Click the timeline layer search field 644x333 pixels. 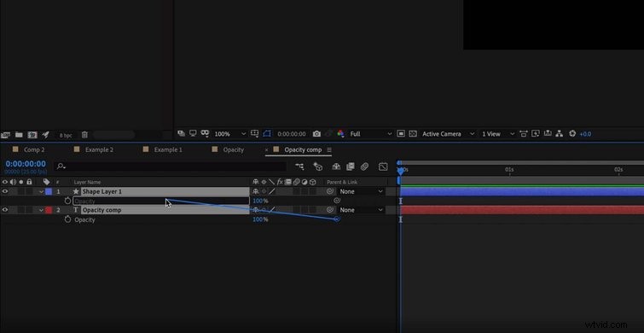171,166
